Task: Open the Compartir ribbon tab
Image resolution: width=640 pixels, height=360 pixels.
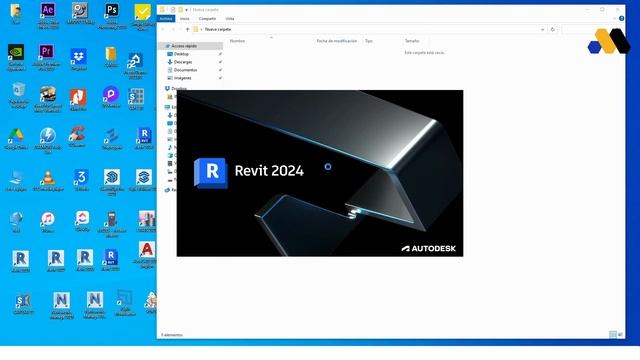Action: click(207, 19)
